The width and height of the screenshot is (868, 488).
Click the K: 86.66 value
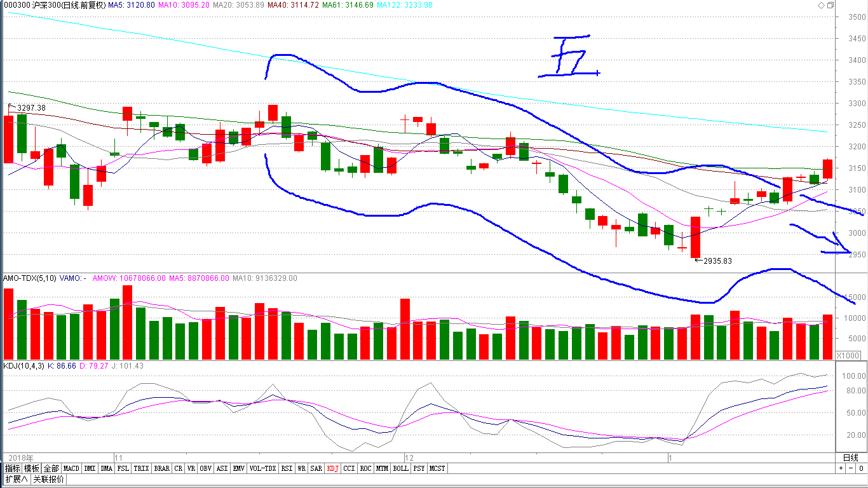(62, 366)
